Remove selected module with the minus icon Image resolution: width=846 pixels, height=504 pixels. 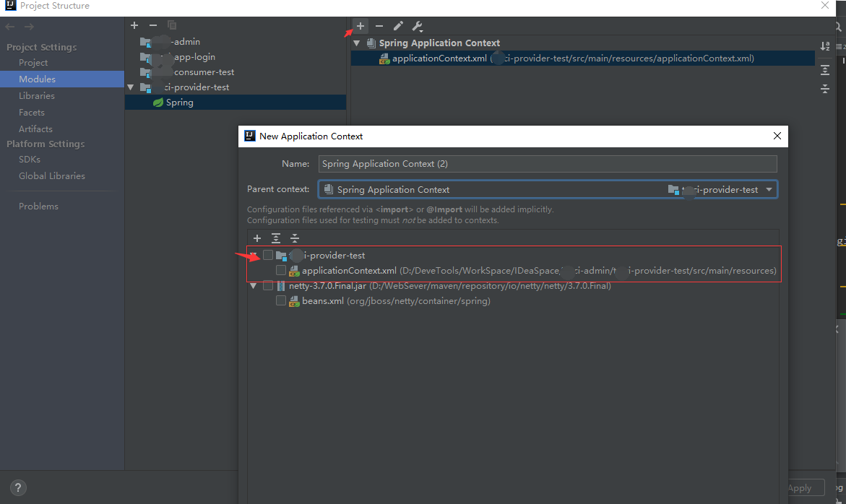pos(152,25)
